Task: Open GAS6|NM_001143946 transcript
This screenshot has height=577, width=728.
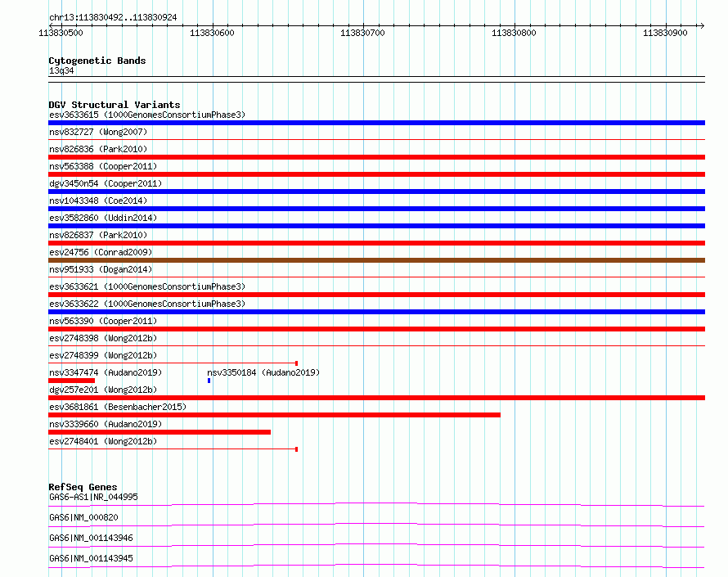Action: [91, 538]
